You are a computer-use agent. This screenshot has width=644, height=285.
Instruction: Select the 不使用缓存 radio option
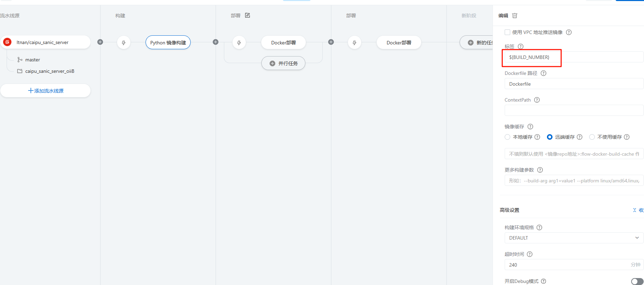coord(592,137)
